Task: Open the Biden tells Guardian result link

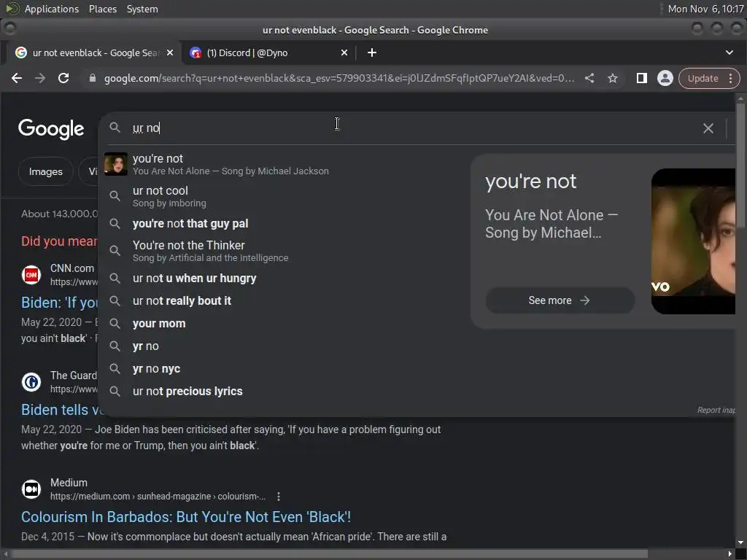Action: tap(60, 410)
